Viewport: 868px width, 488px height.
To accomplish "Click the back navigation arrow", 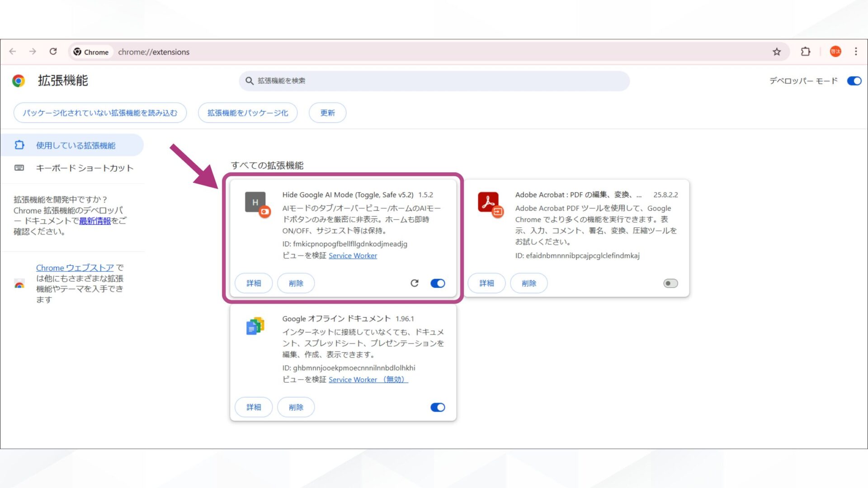I will coord(12,52).
